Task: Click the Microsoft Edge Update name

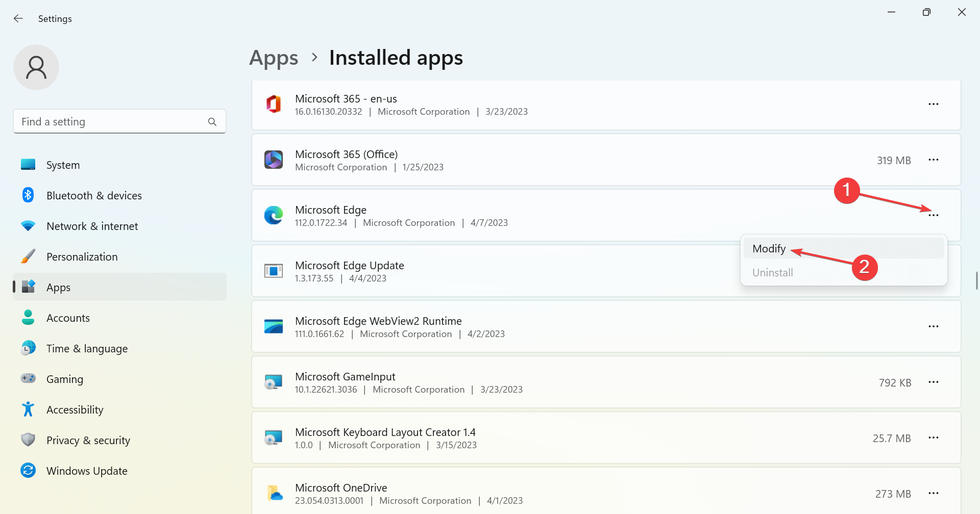Action: (x=350, y=265)
